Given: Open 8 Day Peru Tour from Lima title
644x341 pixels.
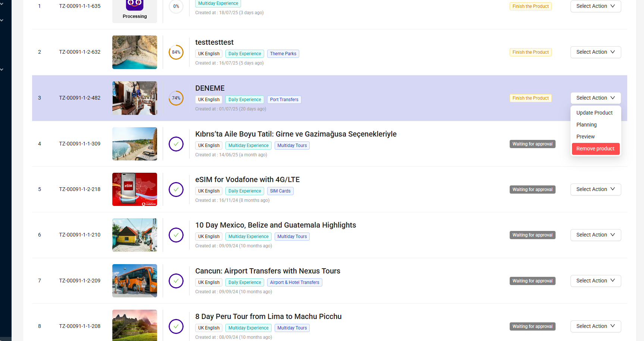Looking at the screenshot, I should point(268,317).
